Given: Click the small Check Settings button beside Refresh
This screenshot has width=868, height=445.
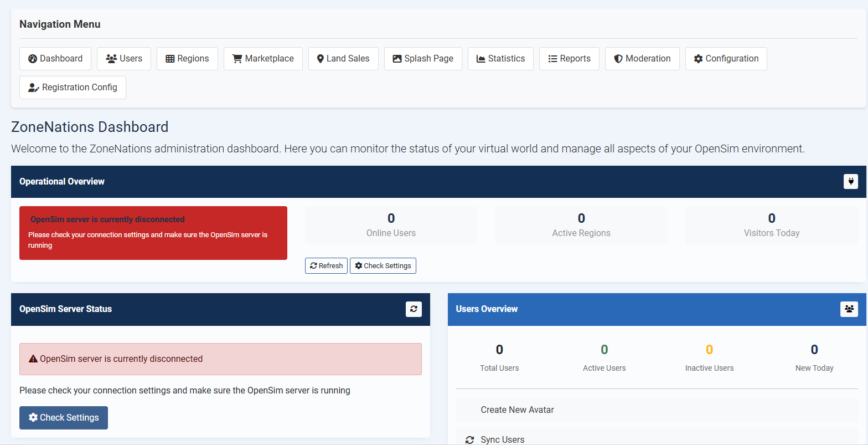Looking at the screenshot, I should tap(383, 265).
